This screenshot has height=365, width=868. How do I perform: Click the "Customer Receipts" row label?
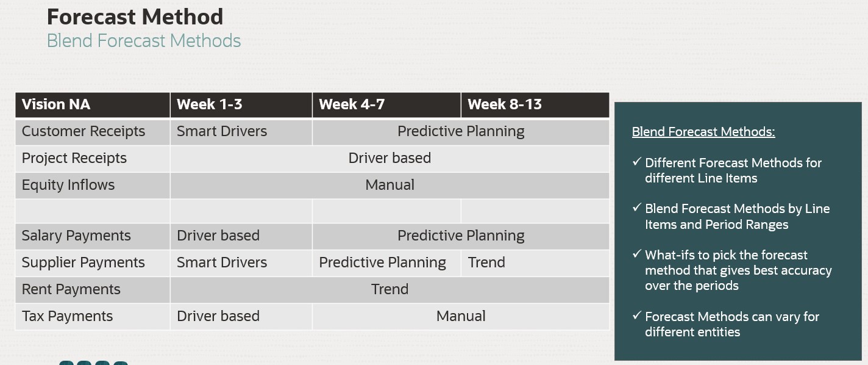(84, 131)
